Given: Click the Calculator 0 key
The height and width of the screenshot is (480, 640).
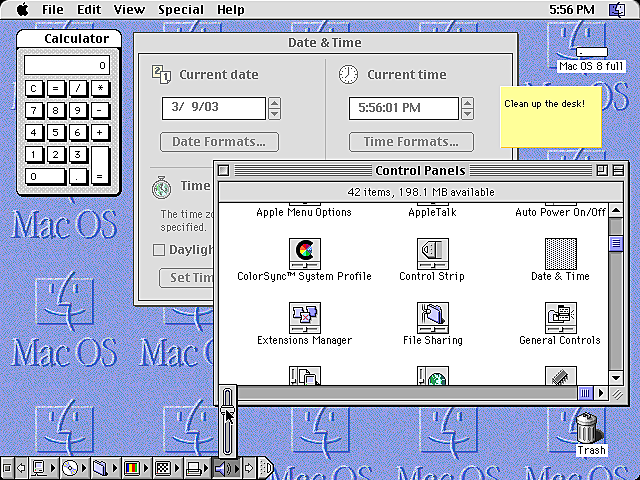Looking at the screenshot, I should coord(45,176).
